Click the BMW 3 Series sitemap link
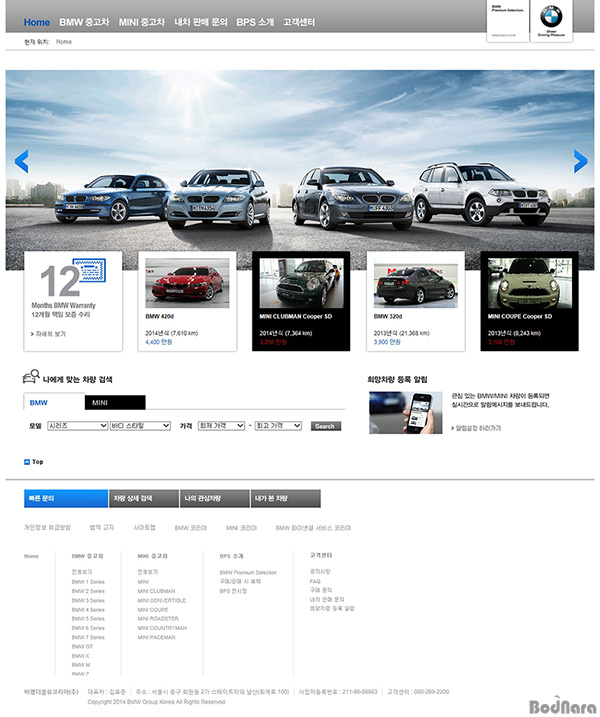This screenshot has width=600, height=717. pyautogui.click(x=88, y=600)
